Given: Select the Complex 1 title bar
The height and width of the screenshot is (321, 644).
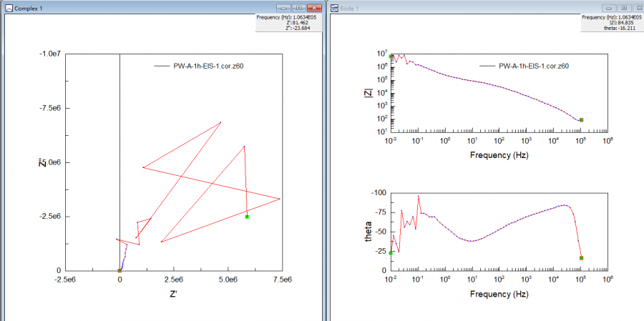Looking at the screenshot, I should coord(143,8).
